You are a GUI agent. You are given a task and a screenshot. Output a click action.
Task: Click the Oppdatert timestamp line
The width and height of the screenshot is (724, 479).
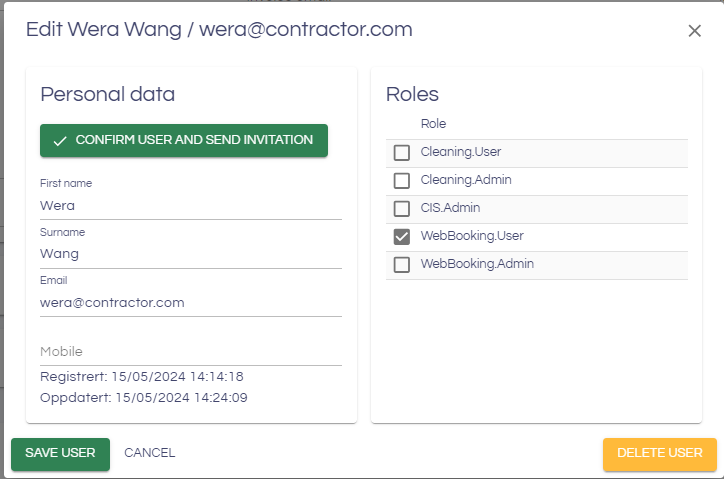pos(144,397)
